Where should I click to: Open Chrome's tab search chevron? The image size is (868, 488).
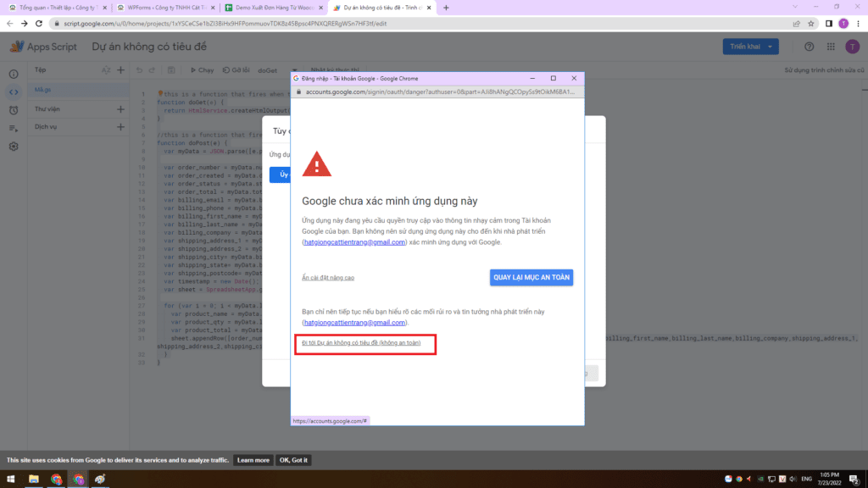pos(795,7)
